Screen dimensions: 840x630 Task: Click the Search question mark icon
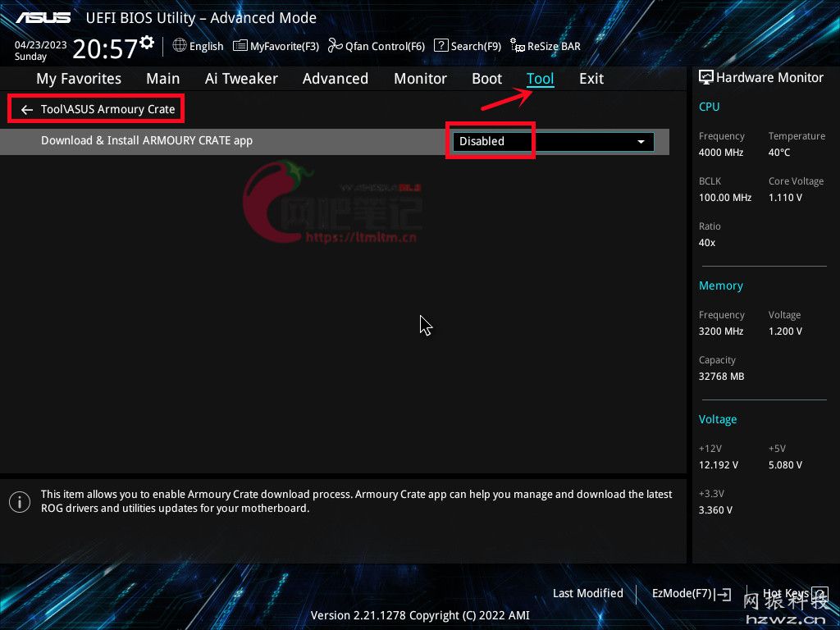point(441,46)
